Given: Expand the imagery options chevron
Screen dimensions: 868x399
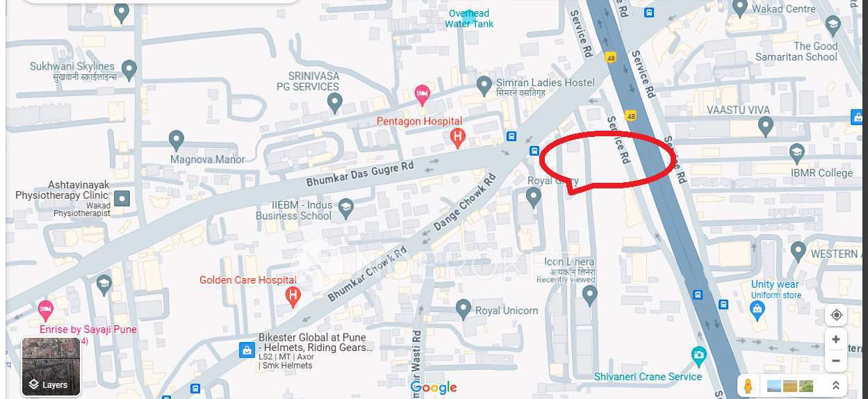Looking at the screenshot, I should point(836,386).
